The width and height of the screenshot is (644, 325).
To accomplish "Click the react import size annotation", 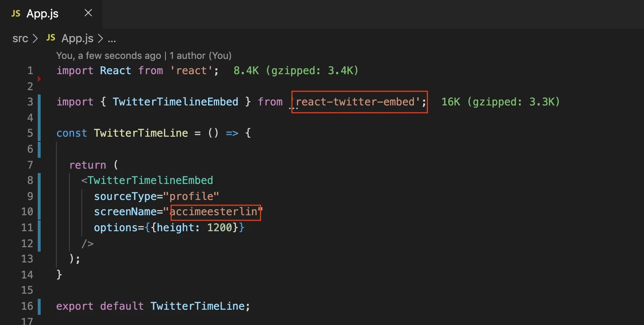I will (x=296, y=71).
